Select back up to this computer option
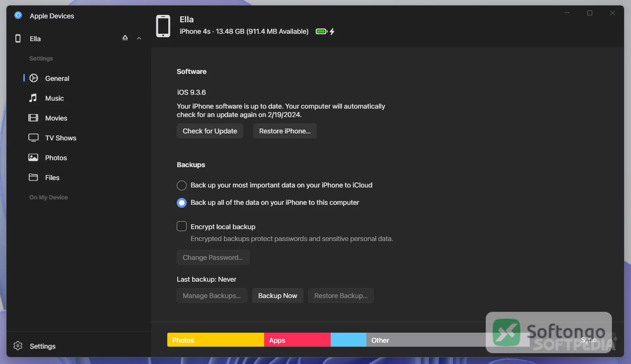Image resolution: width=631 pixels, height=364 pixels. pyautogui.click(x=181, y=203)
